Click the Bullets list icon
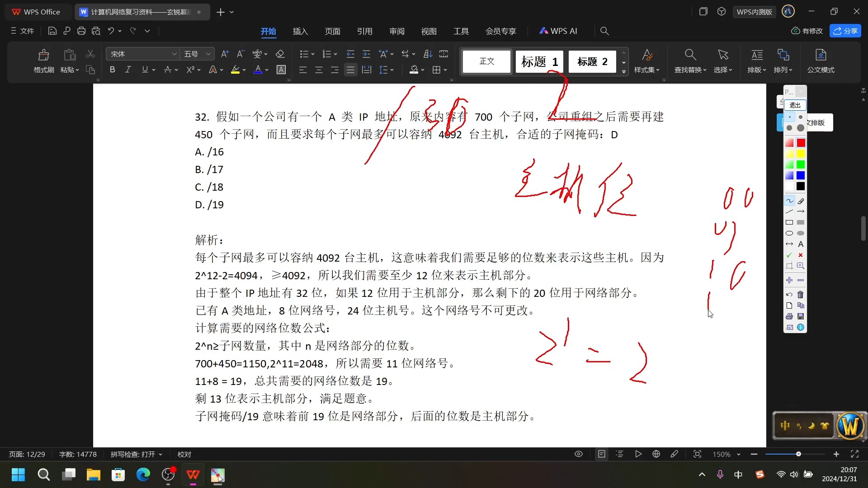 tap(304, 54)
